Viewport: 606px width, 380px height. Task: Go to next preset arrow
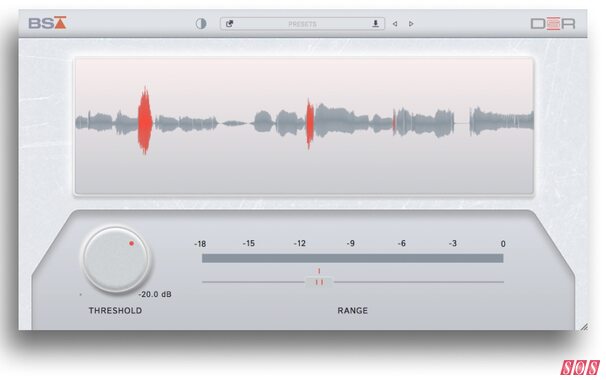pyautogui.click(x=411, y=24)
